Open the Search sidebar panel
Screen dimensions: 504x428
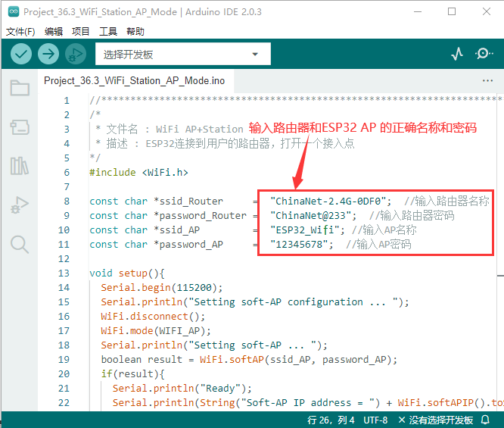[x=20, y=244]
